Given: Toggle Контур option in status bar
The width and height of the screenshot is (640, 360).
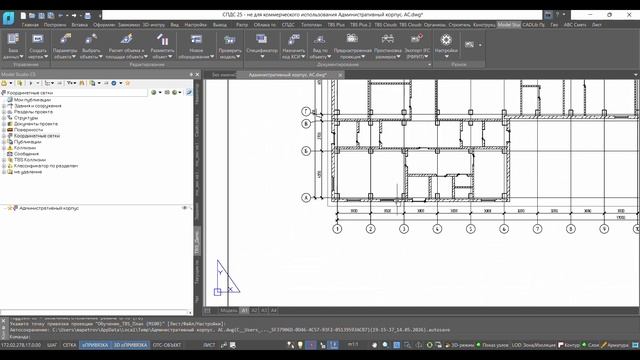Looking at the screenshot, I should (569, 345).
